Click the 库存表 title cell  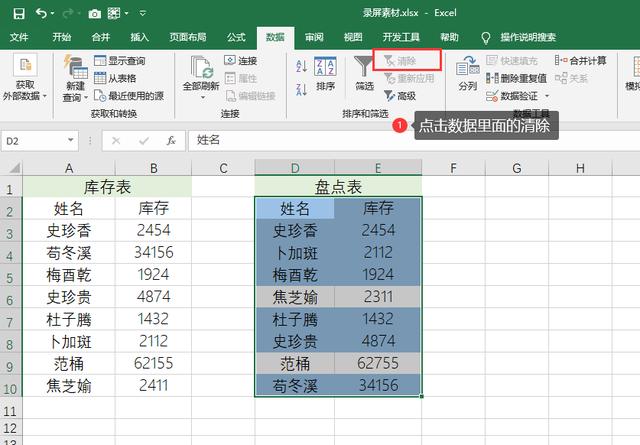click(107, 187)
